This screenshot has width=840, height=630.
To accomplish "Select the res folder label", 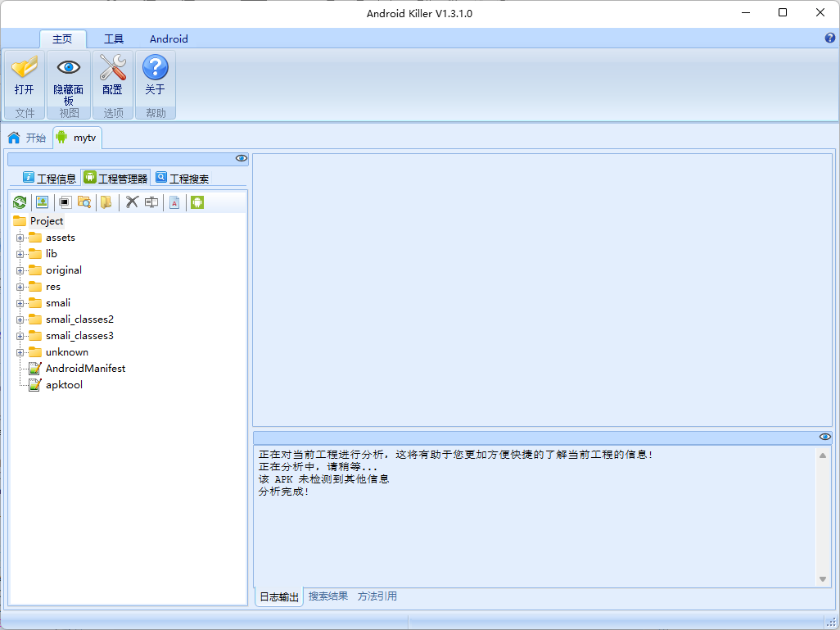I will tap(53, 287).
